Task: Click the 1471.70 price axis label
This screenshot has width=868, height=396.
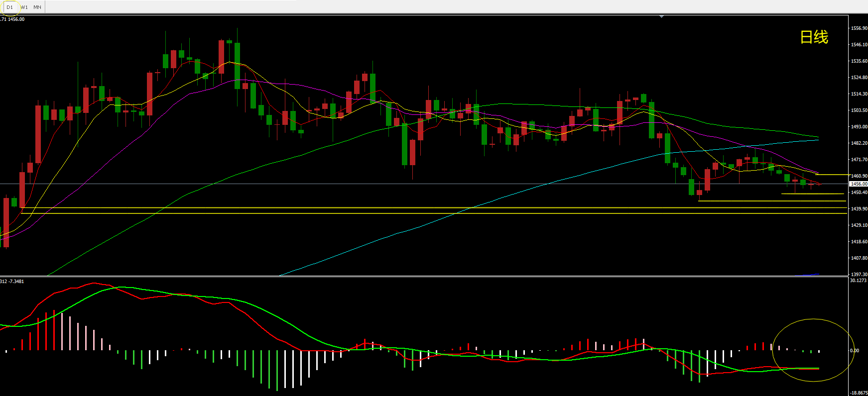Action: (x=859, y=160)
